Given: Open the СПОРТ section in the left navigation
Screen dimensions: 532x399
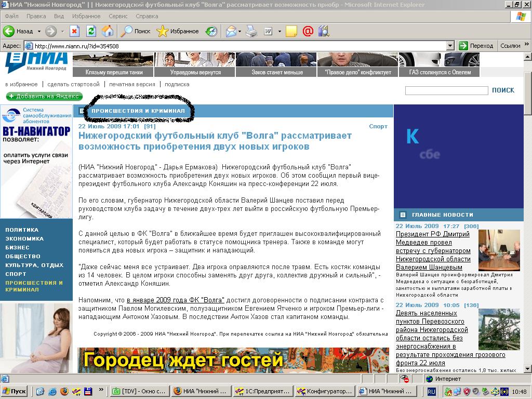Looking at the screenshot, I should (x=16, y=274).
